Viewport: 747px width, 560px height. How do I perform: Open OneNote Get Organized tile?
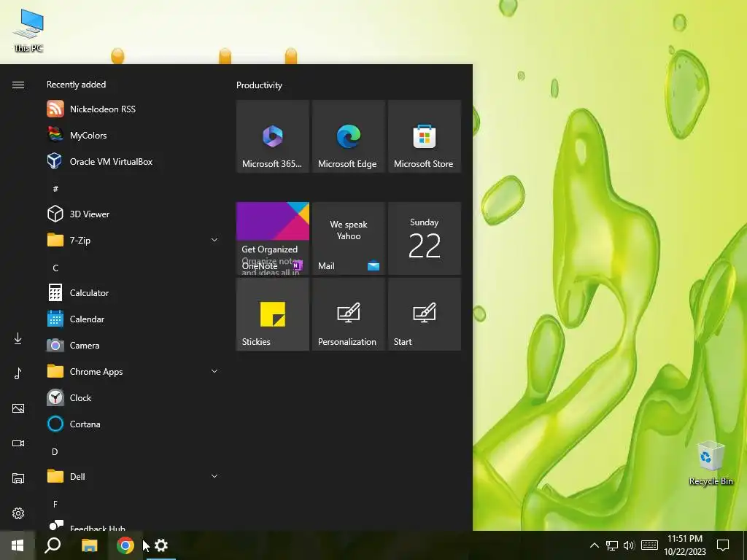(x=273, y=238)
